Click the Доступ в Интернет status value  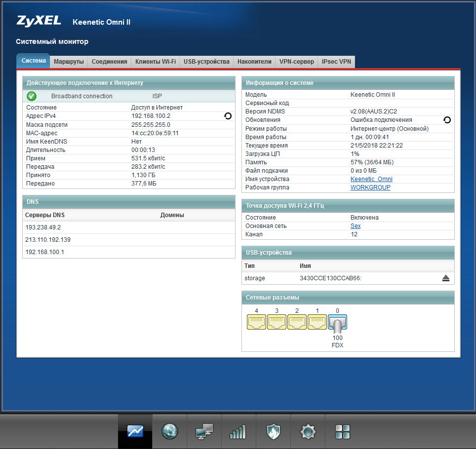click(x=157, y=108)
